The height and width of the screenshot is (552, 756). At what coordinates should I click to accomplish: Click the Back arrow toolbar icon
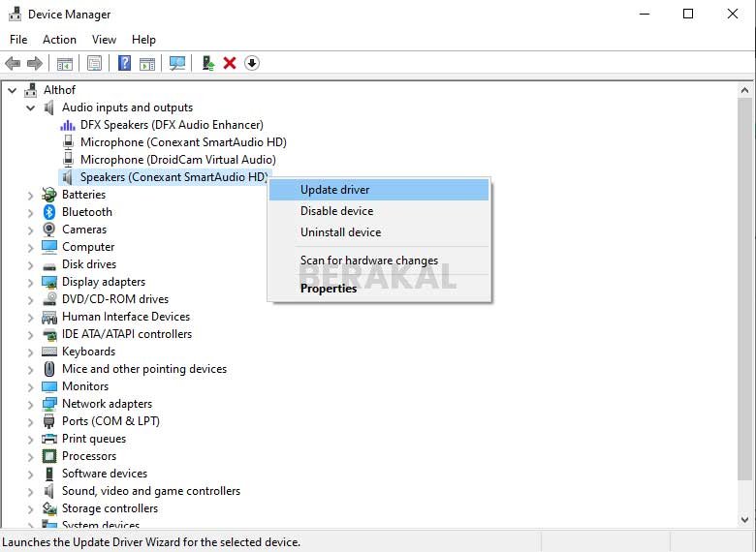pyautogui.click(x=13, y=63)
